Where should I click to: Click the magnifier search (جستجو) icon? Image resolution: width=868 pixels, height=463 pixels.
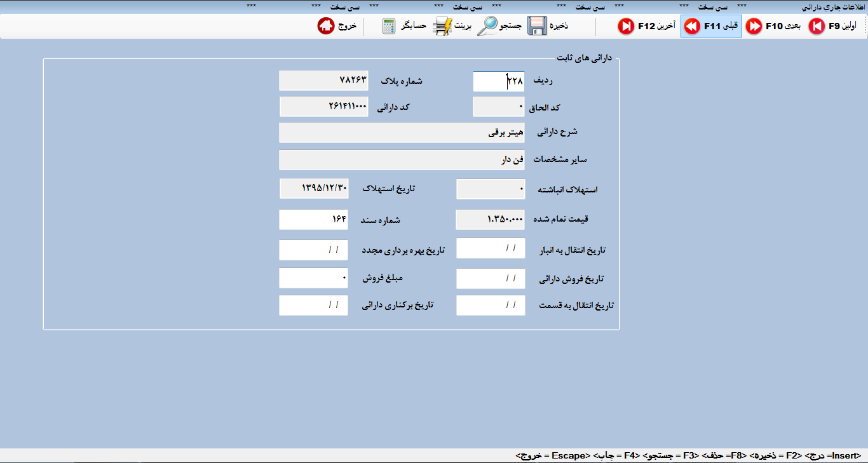coord(489,26)
